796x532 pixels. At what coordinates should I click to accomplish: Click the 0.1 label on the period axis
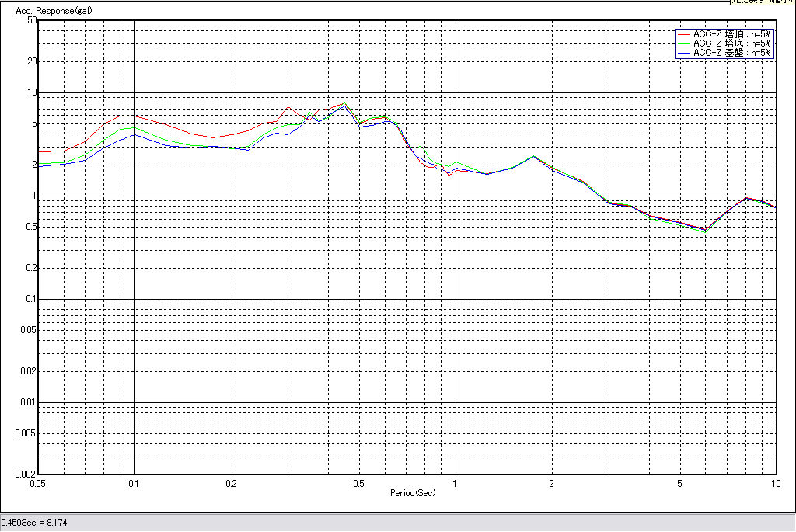coord(134,483)
